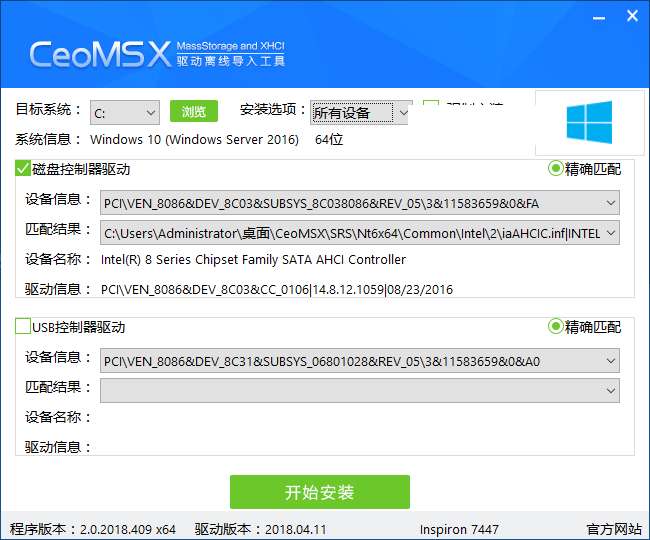Screen dimensions: 650x540
Task: Expand disk controller 设备信息 dropdown
Action: pos(360,203)
